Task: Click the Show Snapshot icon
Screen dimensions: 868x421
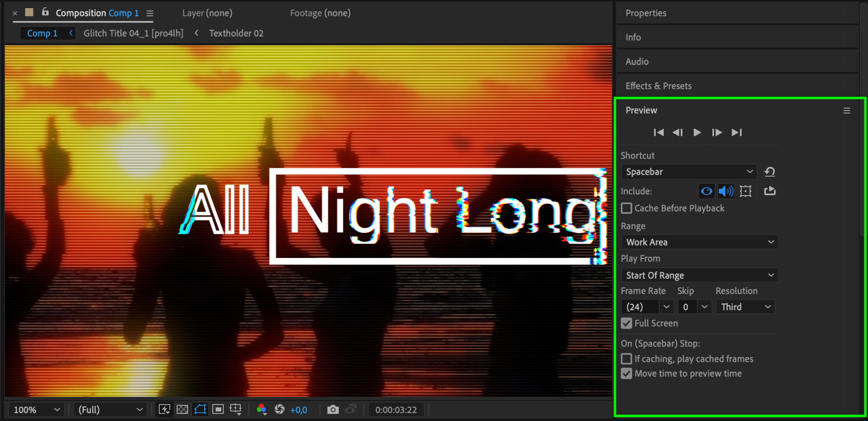Action: point(351,409)
